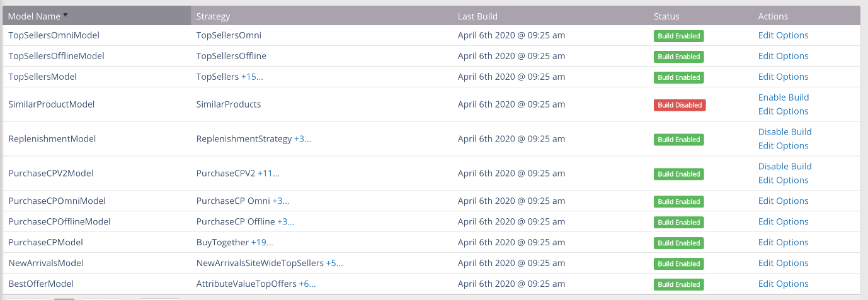Click the red Build Disabled badge

pos(679,105)
